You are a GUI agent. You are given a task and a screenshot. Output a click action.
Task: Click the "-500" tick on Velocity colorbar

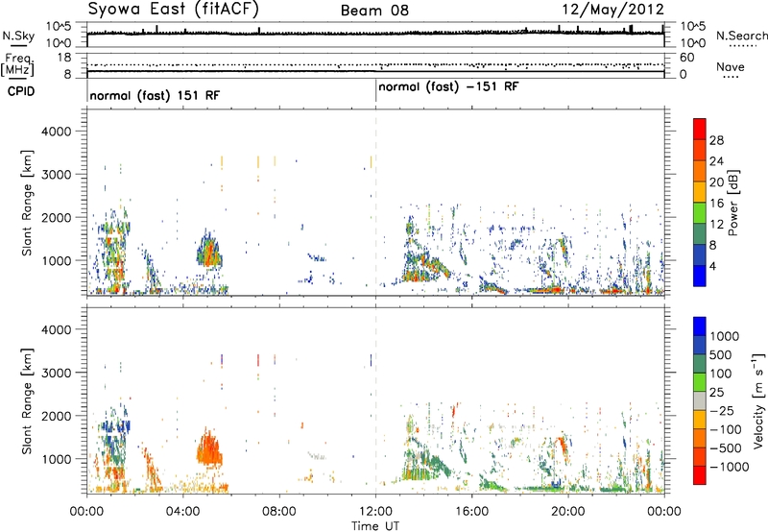point(726,447)
